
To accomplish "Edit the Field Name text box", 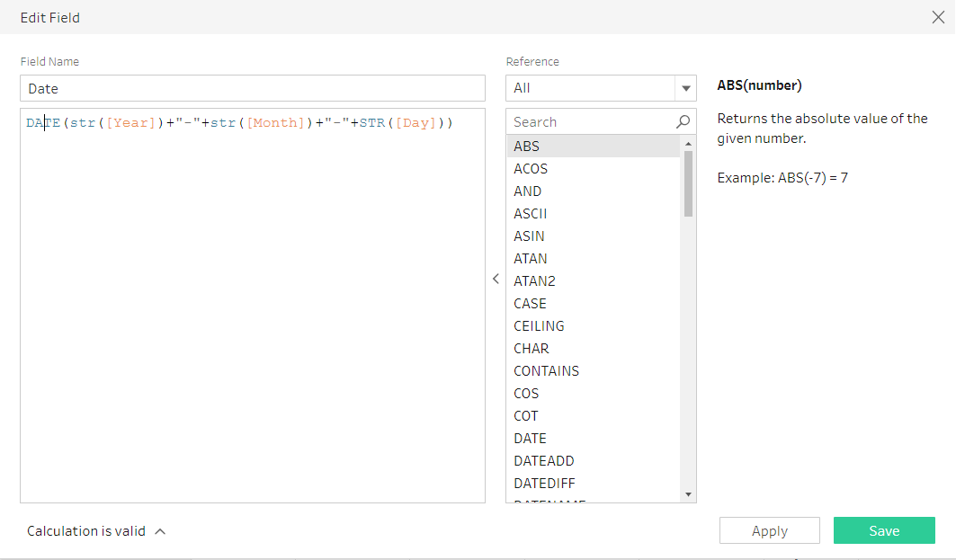I will coord(252,88).
